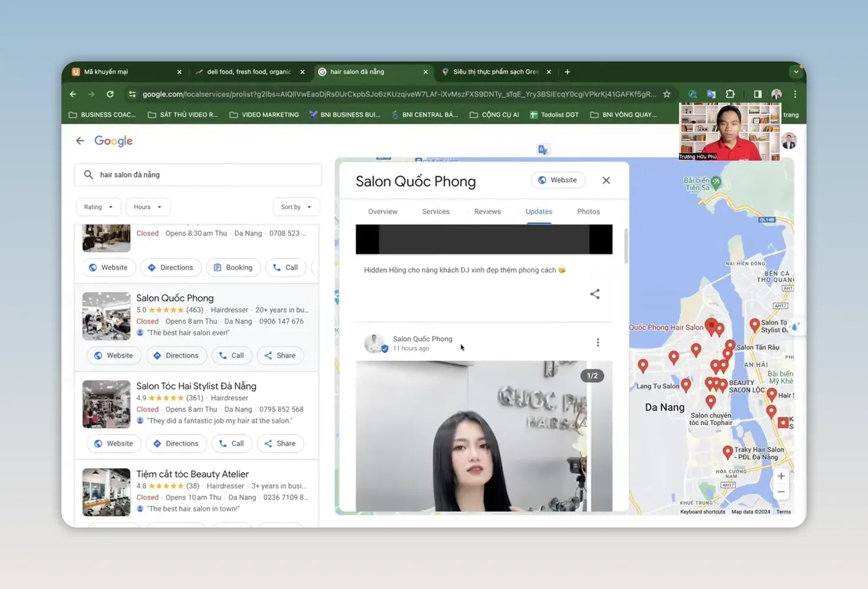
Task: Open the BNI VÒNG QUAY bookmark folder
Action: point(624,115)
